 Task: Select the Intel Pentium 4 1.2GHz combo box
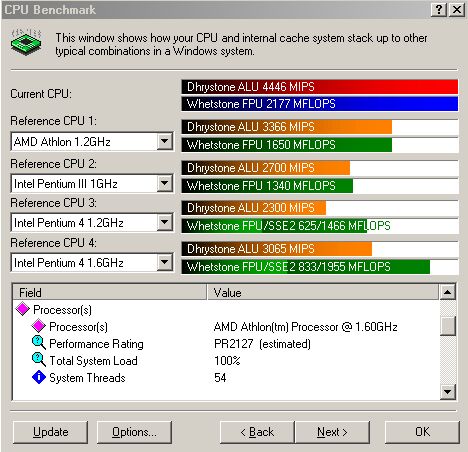[92, 222]
